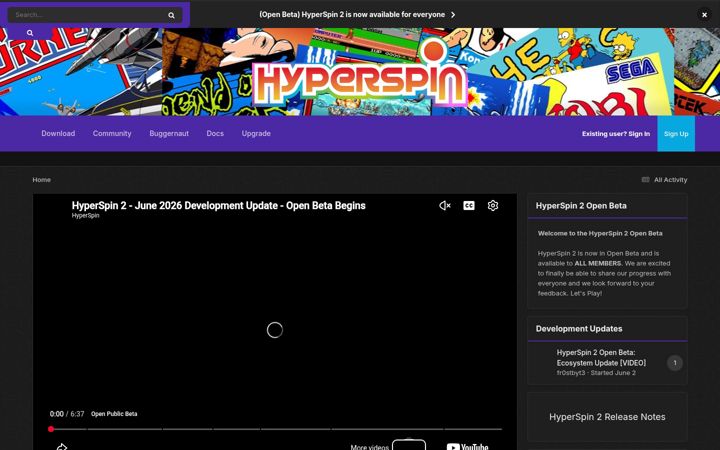This screenshot has height=450, width=720.
Task: Unmute the video with the speaker icon
Action: point(444,206)
